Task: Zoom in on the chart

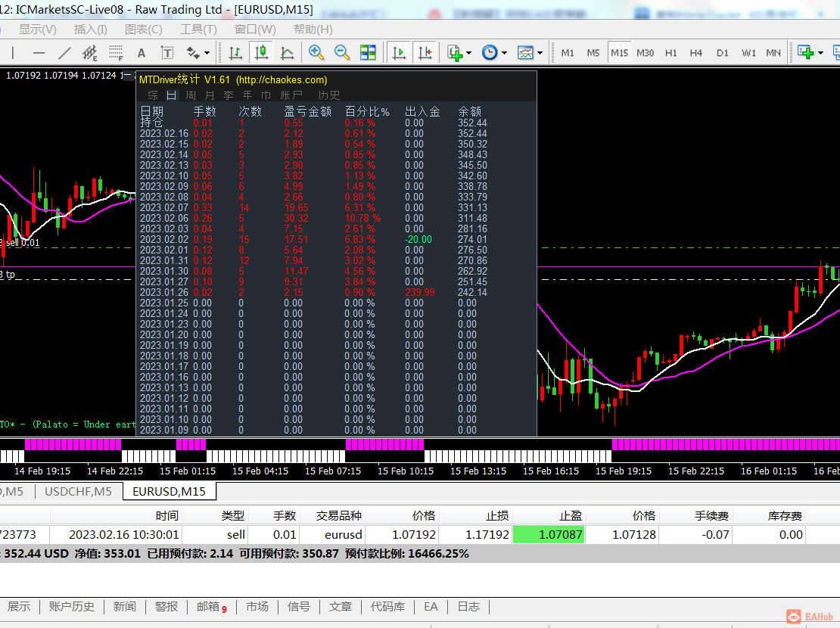Action: (x=316, y=52)
